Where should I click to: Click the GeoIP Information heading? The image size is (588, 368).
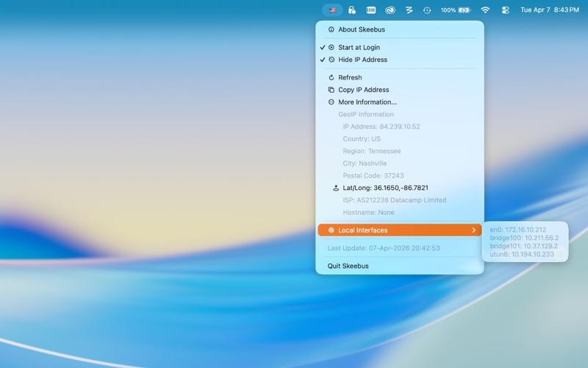click(x=366, y=114)
